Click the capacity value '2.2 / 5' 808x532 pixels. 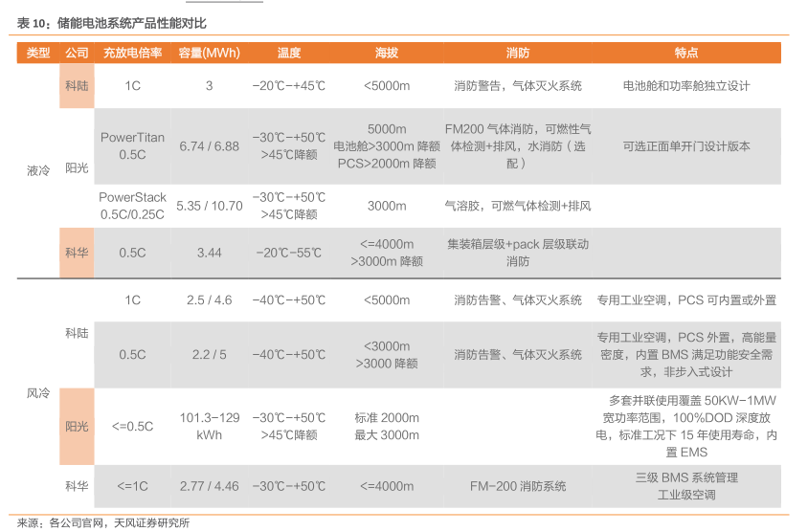(210, 354)
